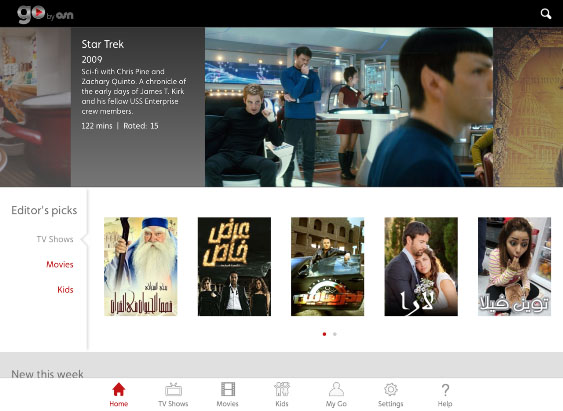
Task: Select Kids under Editor's picks
Action: click(65, 290)
